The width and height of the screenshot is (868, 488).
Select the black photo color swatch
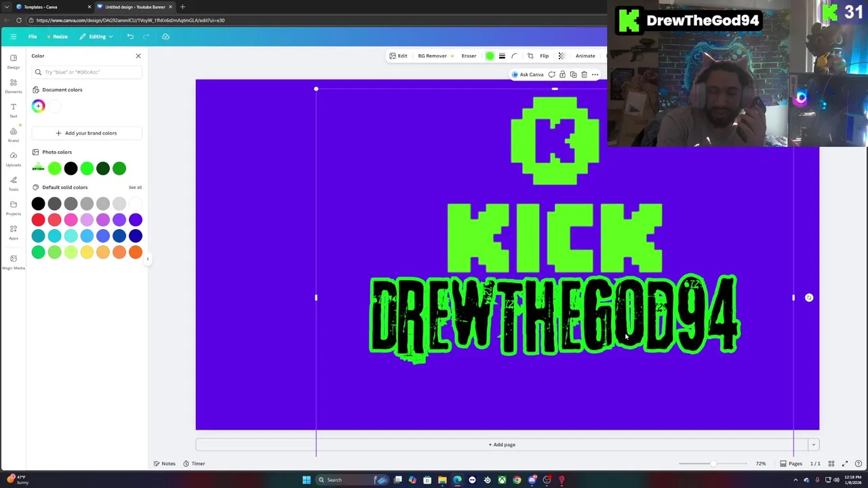pos(71,168)
